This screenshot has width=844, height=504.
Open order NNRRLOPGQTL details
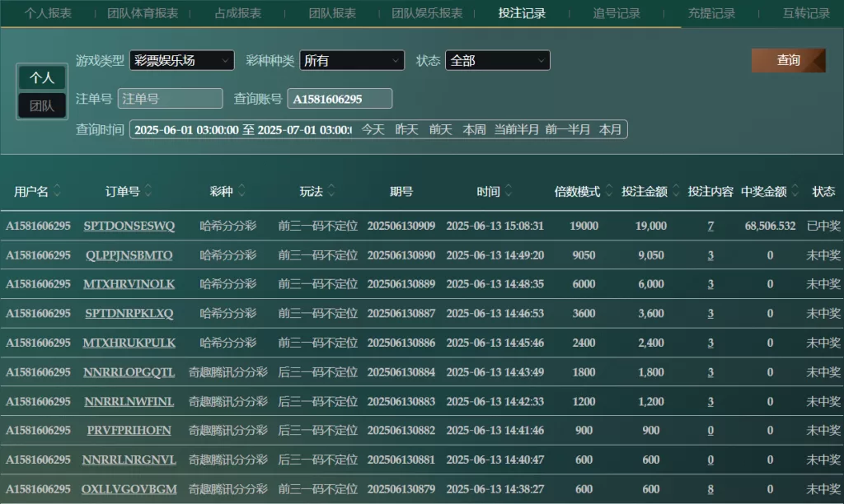pyautogui.click(x=129, y=372)
